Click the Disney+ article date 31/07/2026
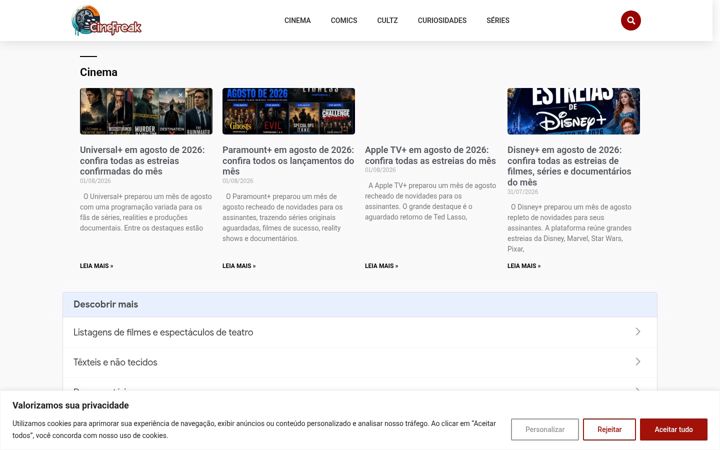The width and height of the screenshot is (720, 450). tap(523, 192)
